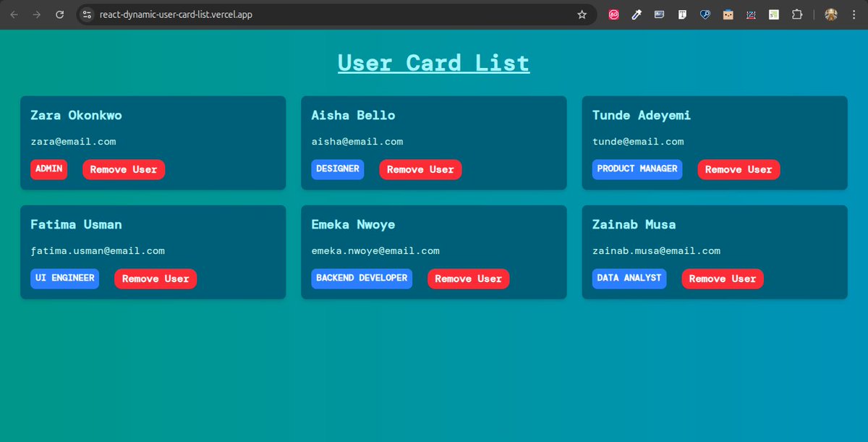Viewport: 868px width, 442px height.
Task: Open the Chrome three-dot menu
Action: 854,14
